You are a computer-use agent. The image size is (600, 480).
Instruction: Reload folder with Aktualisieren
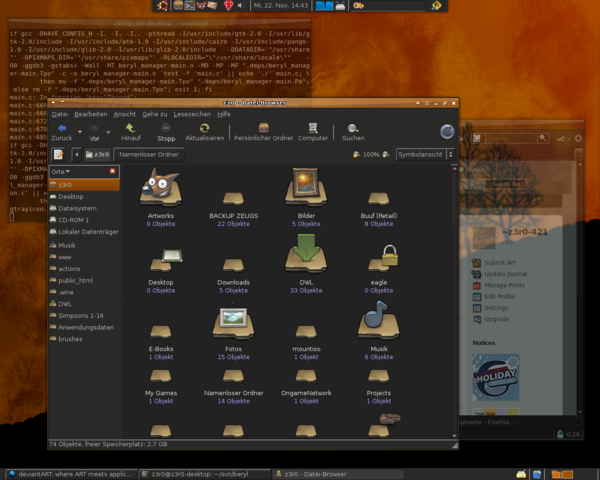pyautogui.click(x=205, y=132)
